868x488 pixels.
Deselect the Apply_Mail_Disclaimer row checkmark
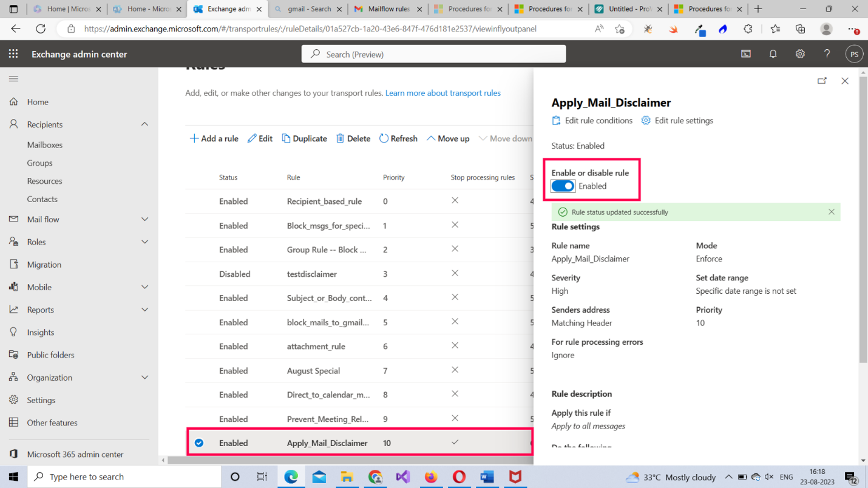pyautogui.click(x=199, y=443)
